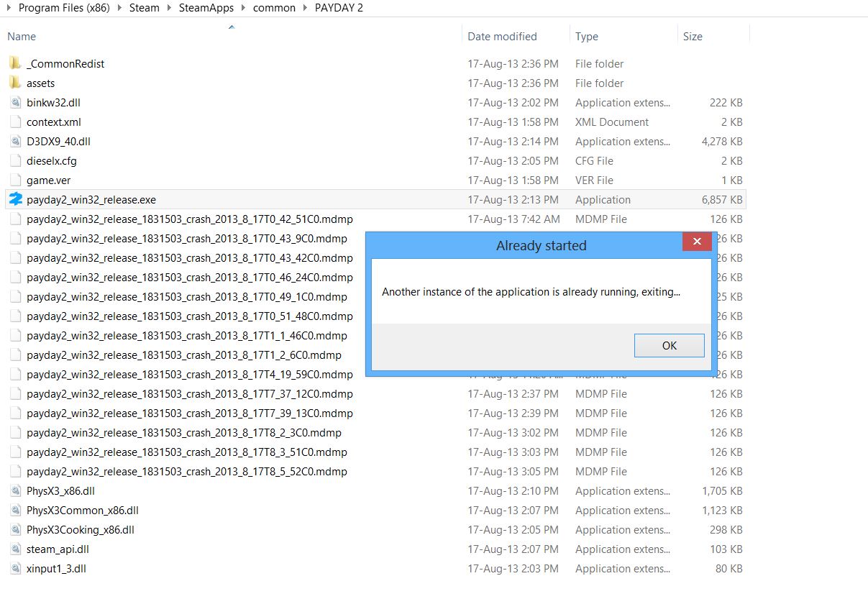
Task: Click the XML Document type cell
Action: [612, 122]
